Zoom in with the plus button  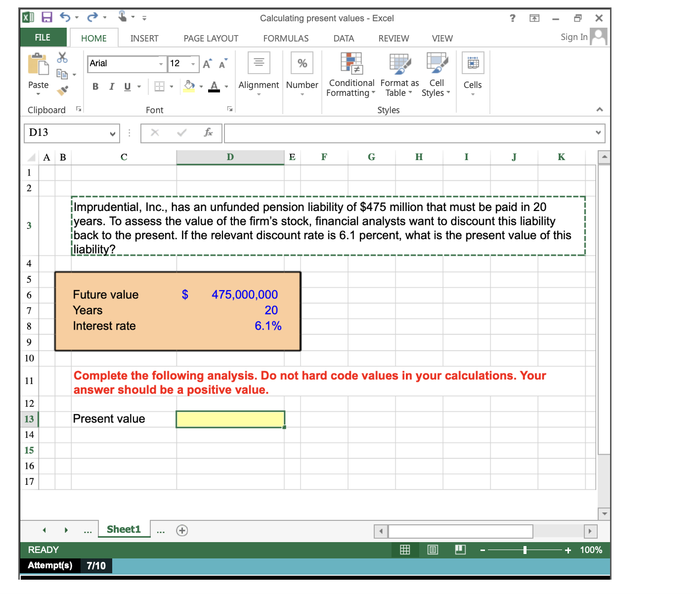coord(568,551)
